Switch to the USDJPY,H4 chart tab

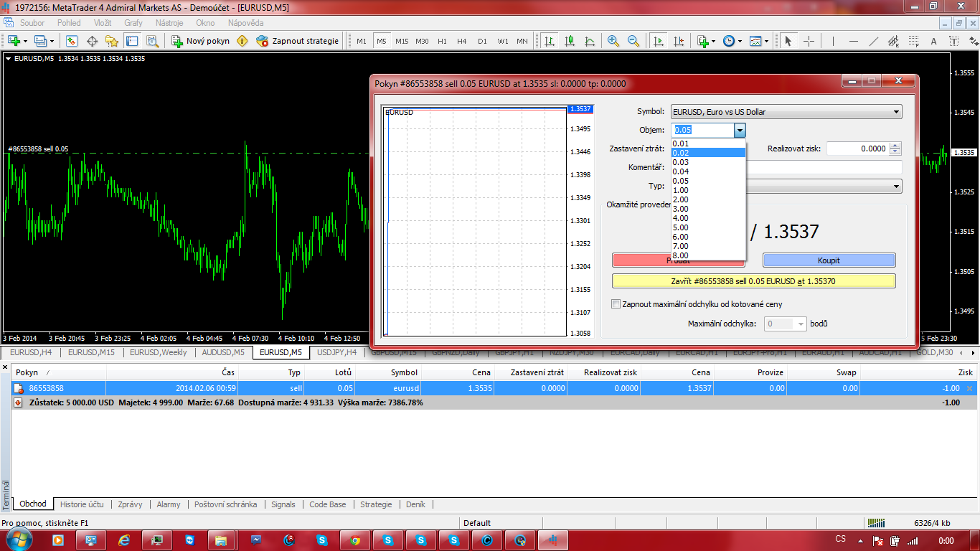(337, 352)
